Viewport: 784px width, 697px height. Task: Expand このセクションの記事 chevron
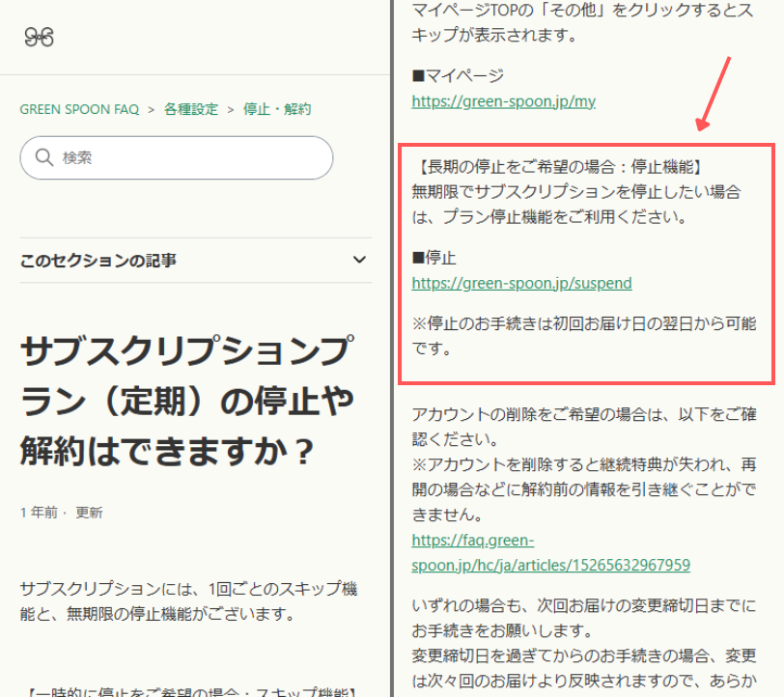click(359, 260)
